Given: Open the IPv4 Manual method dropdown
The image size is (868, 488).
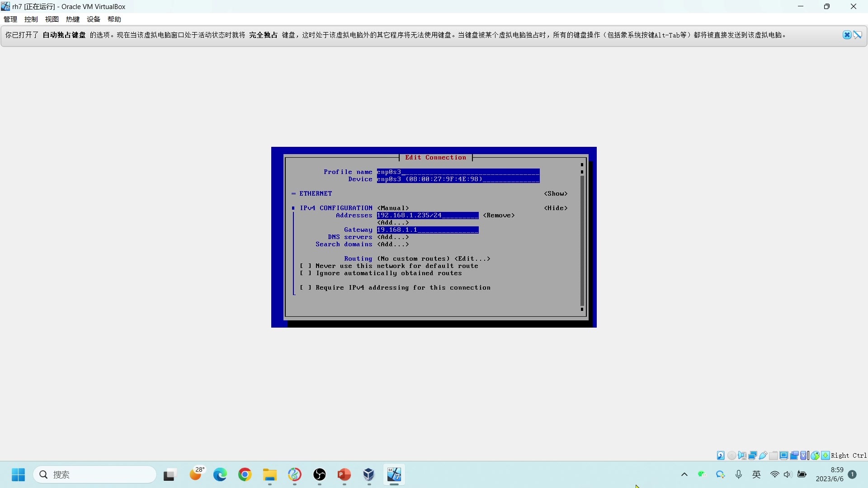Looking at the screenshot, I should tap(393, 208).
